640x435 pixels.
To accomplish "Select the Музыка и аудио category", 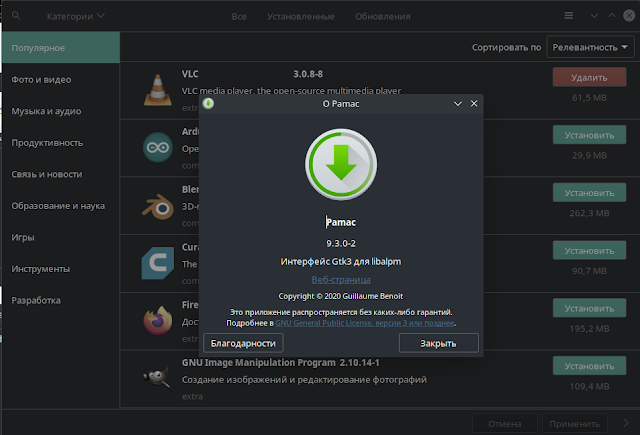I will click(61, 111).
